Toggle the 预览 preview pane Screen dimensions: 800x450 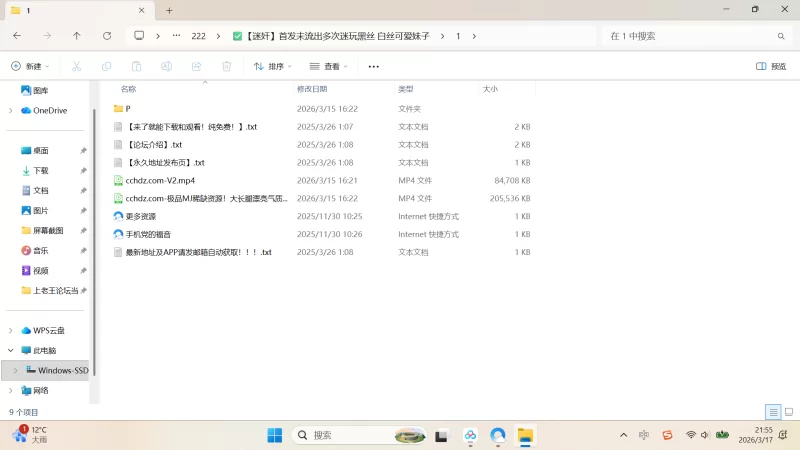click(770, 66)
